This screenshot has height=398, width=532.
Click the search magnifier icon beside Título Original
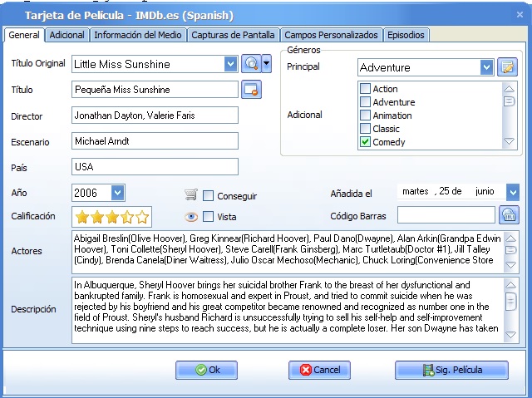coord(251,64)
